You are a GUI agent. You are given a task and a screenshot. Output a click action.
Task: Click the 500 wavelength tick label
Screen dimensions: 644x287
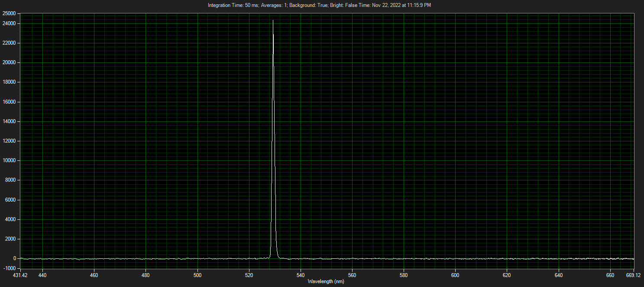point(197,275)
